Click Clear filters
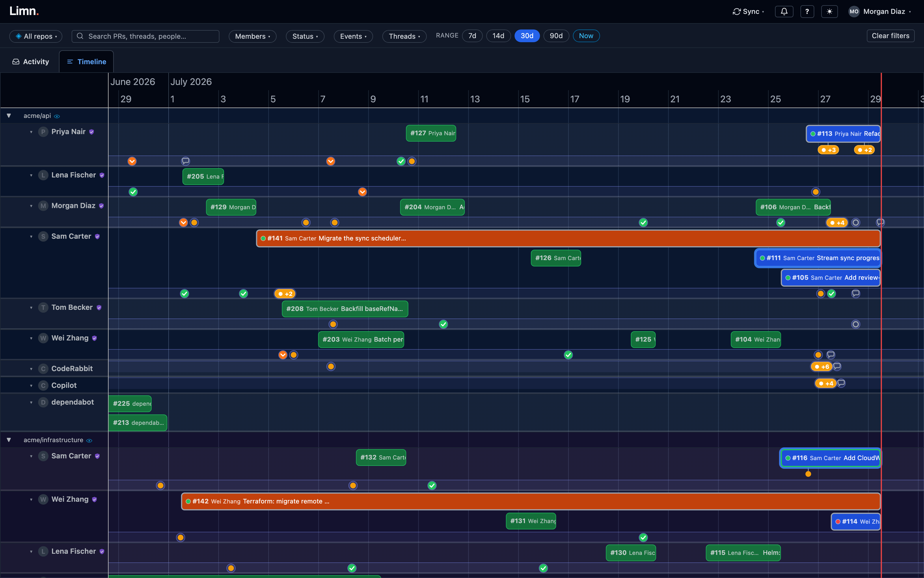The image size is (924, 578). pos(891,36)
